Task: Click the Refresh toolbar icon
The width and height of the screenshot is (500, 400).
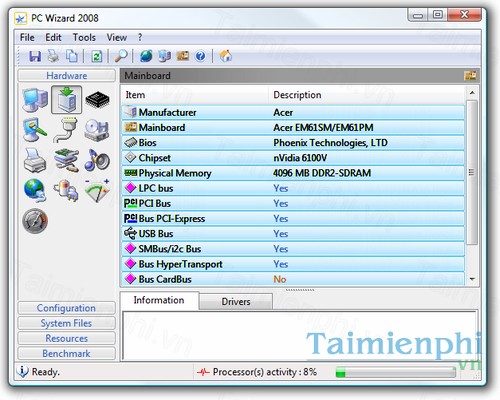Action: tap(97, 56)
